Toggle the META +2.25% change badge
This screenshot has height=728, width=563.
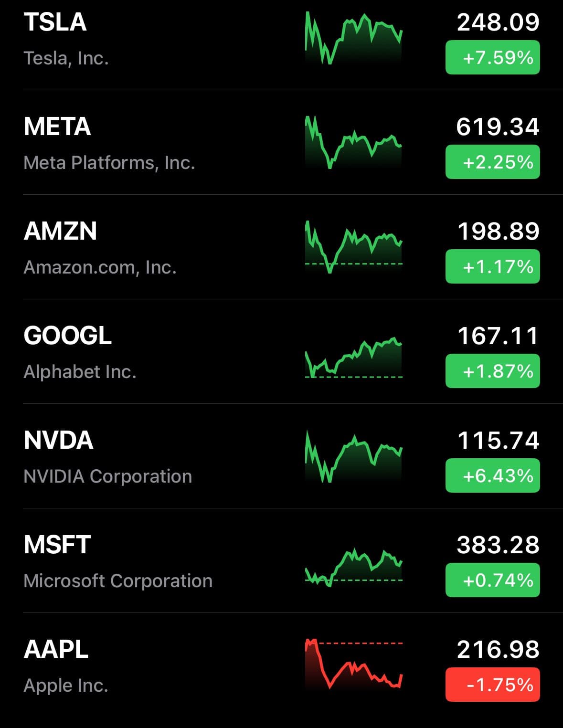tap(492, 162)
